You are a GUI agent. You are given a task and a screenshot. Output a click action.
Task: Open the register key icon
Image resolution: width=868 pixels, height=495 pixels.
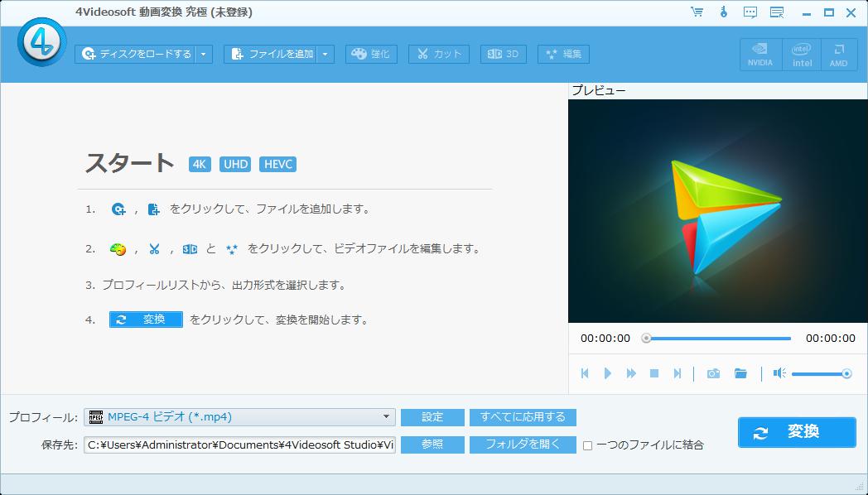click(724, 12)
